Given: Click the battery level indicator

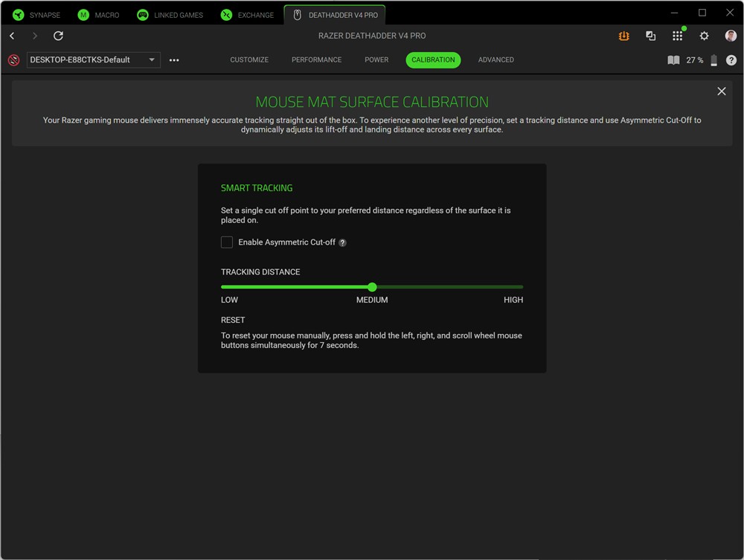Looking at the screenshot, I should point(713,60).
